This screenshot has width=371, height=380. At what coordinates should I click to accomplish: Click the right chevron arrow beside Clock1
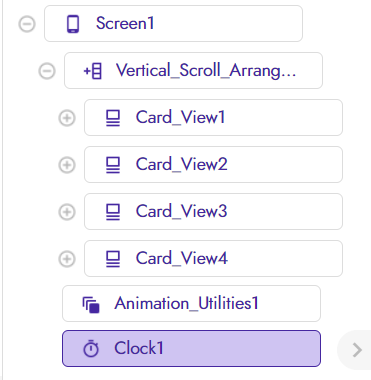(x=357, y=350)
